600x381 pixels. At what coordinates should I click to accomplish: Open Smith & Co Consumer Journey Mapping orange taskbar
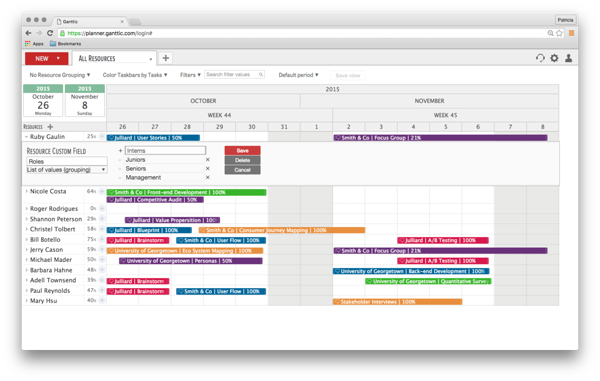point(282,230)
